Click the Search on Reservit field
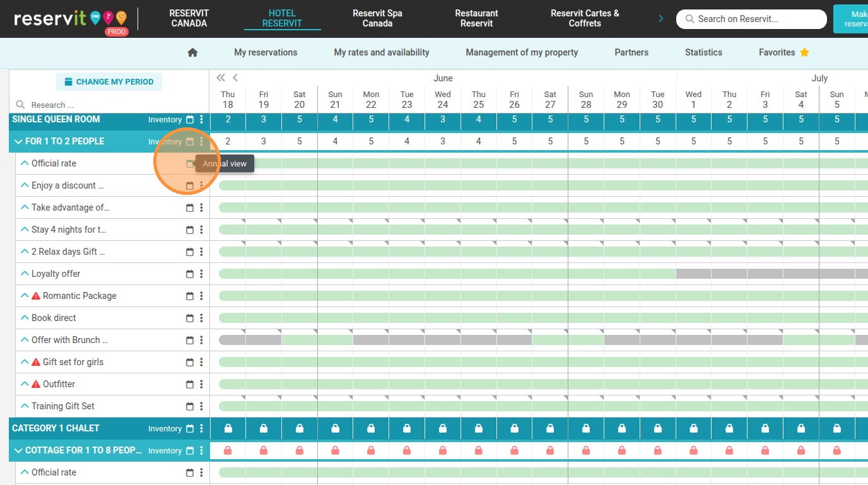Image resolution: width=868 pixels, height=485 pixels. point(751,19)
